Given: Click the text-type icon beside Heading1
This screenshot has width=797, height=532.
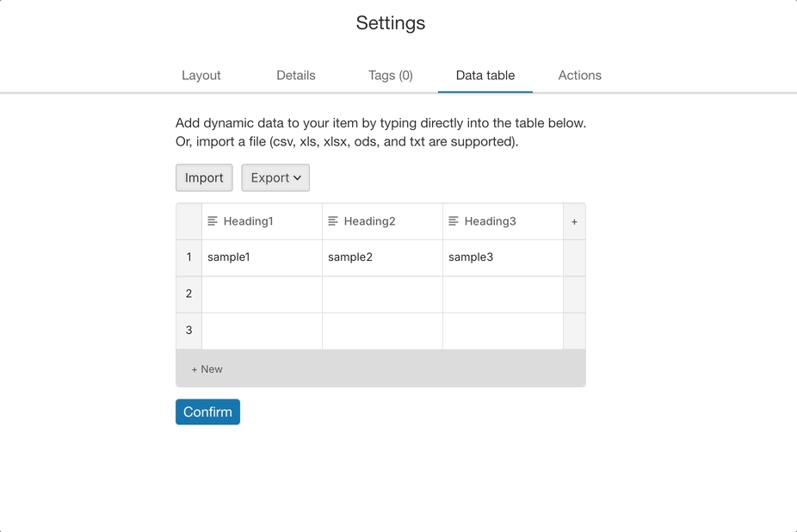Looking at the screenshot, I should coord(213,221).
